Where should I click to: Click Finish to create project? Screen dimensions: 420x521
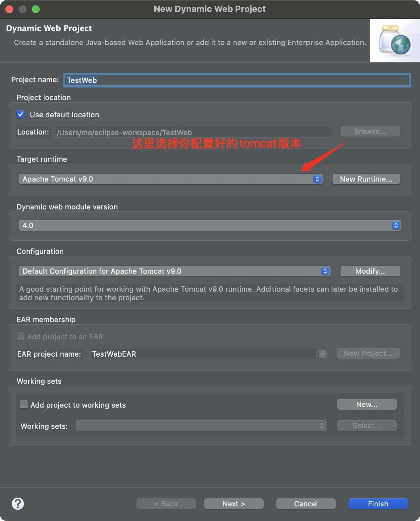point(378,504)
